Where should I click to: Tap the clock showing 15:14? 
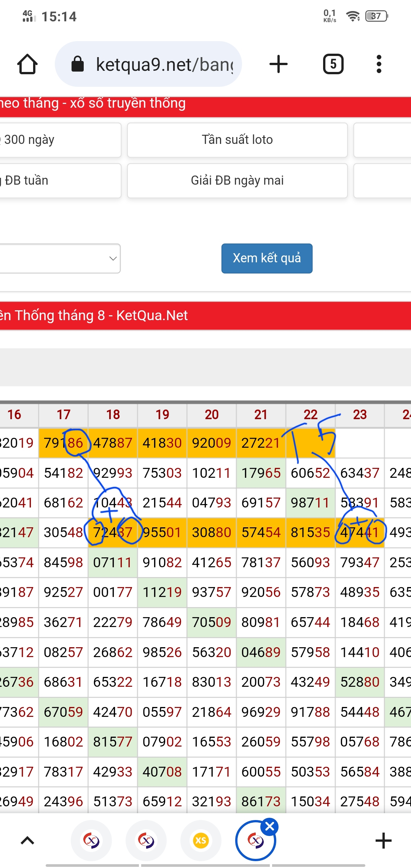59,16
